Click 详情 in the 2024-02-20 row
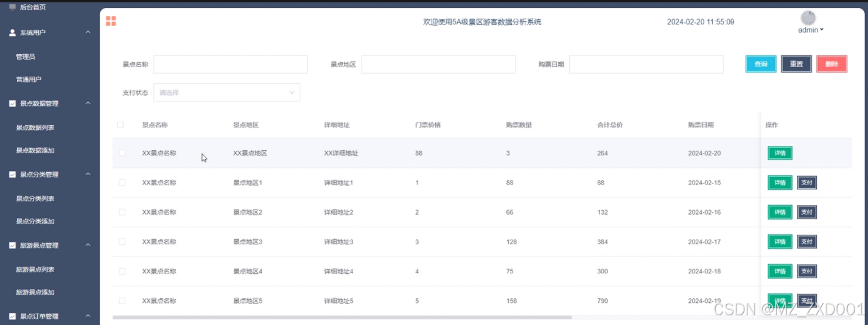868x325 pixels. click(780, 153)
